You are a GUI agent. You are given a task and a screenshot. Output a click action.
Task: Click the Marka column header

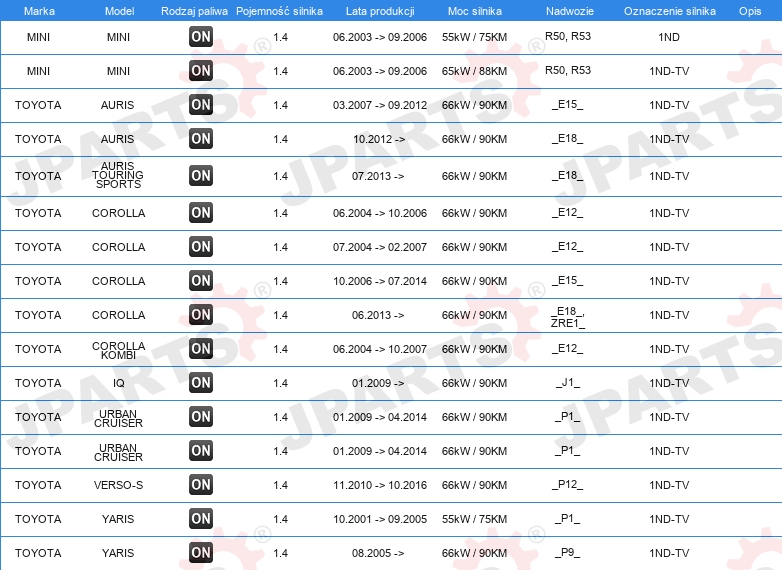[x=39, y=11]
